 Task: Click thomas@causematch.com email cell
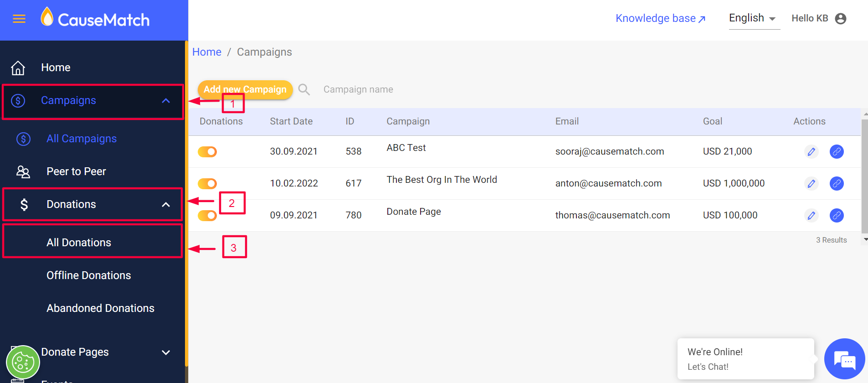(x=612, y=215)
